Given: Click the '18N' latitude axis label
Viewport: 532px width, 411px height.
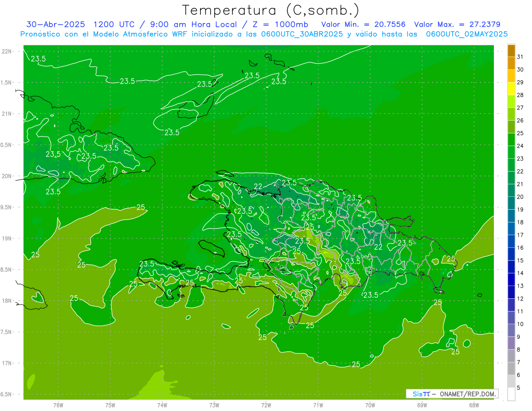Looking at the screenshot, I should tap(8, 301).
